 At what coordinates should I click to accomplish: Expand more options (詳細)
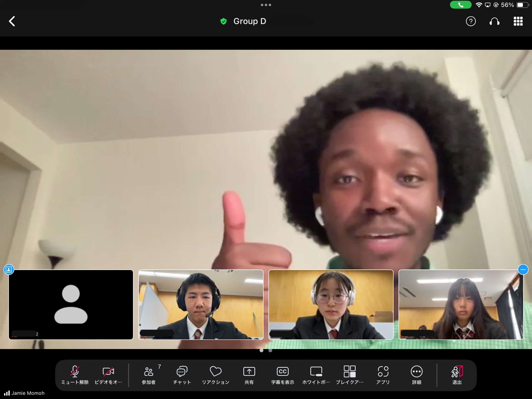coord(416,375)
